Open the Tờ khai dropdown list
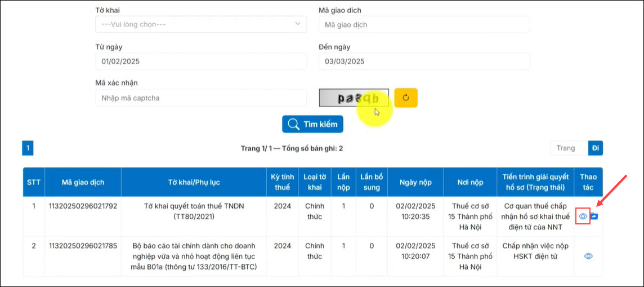The height and width of the screenshot is (287, 644). tap(201, 24)
